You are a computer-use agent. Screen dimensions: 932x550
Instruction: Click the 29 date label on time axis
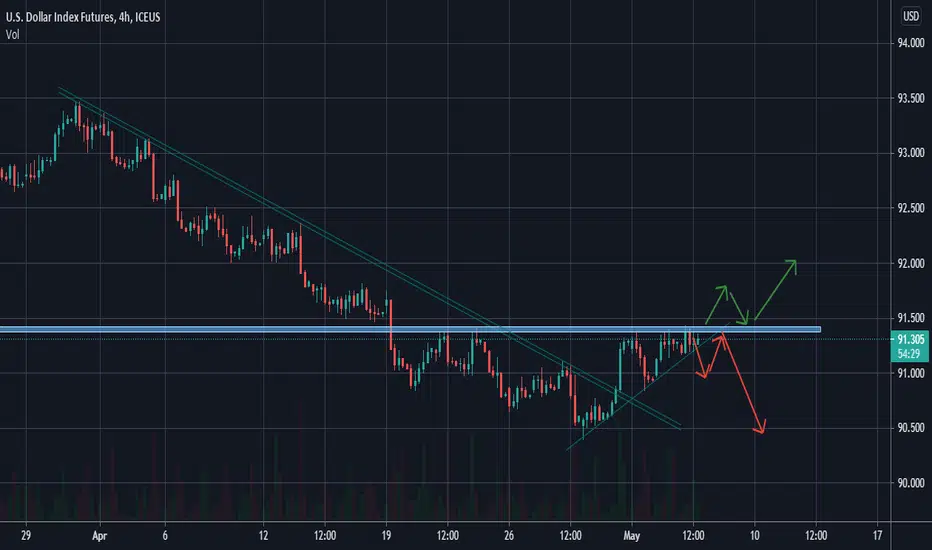point(26,535)
